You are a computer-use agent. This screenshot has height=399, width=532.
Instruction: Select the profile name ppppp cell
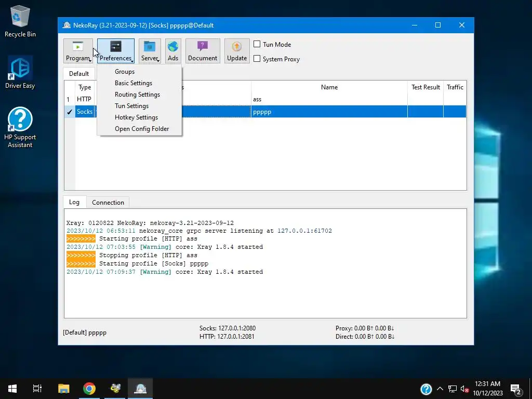click(329, 112)
